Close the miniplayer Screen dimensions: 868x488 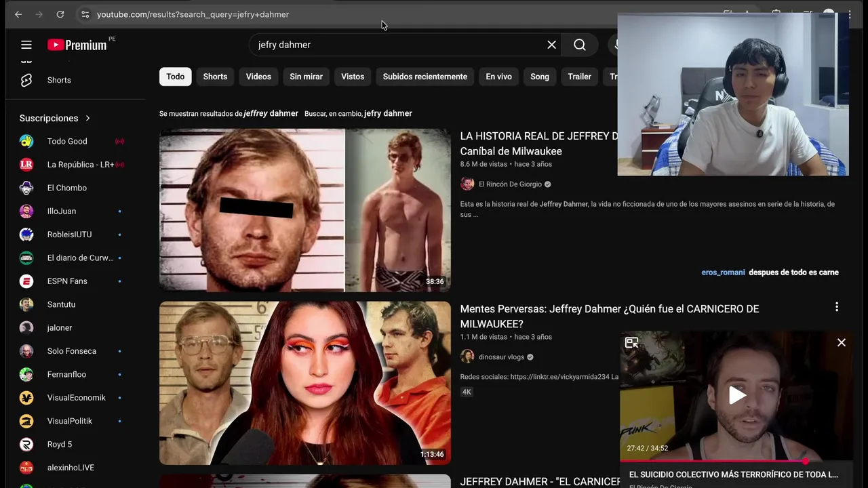pos(842,343)
